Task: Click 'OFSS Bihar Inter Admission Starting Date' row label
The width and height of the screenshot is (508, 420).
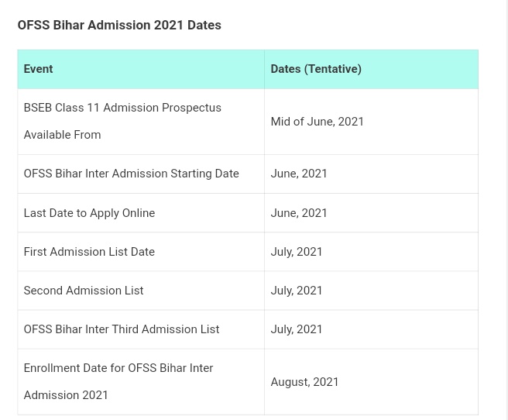Action: coord(131,174)
